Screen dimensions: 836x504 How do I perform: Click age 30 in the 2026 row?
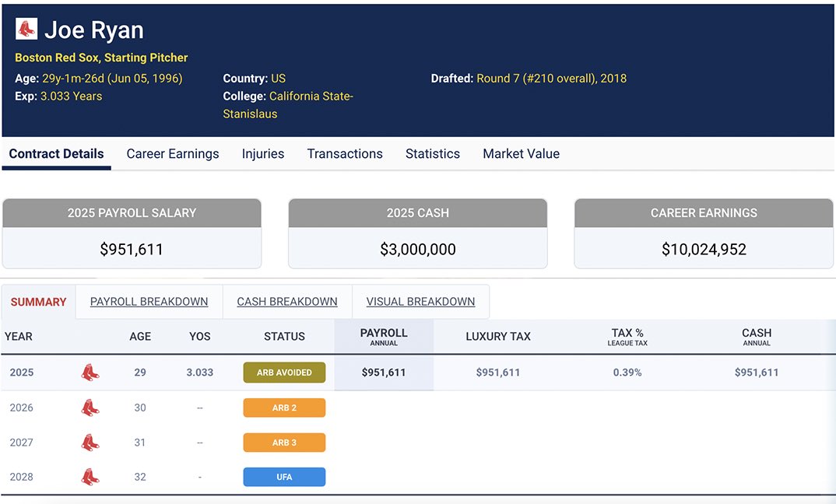pos(140,408)
